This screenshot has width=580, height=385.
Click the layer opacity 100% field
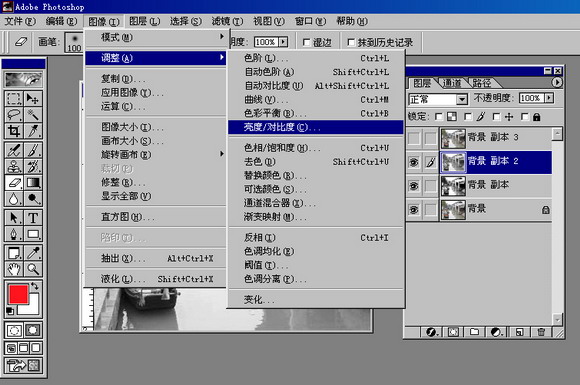(x=532, y=98)
